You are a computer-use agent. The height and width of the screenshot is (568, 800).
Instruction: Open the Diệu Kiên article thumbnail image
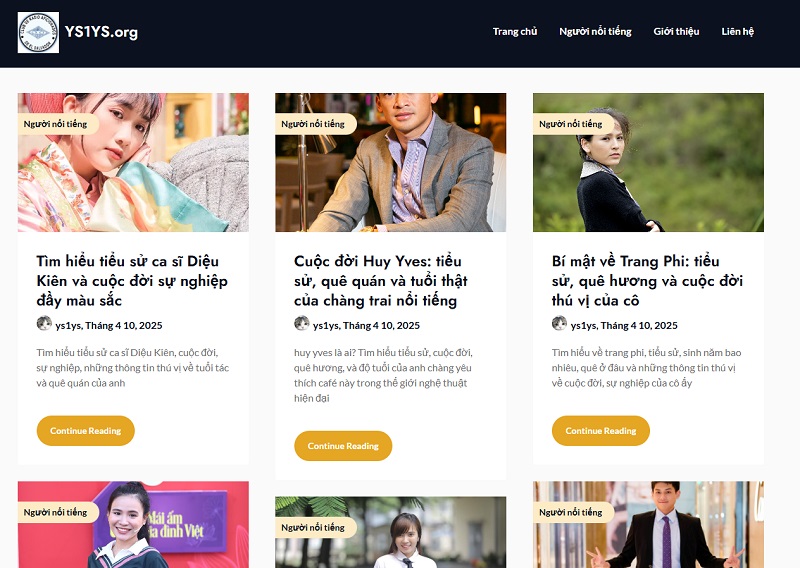coord(133,162)
